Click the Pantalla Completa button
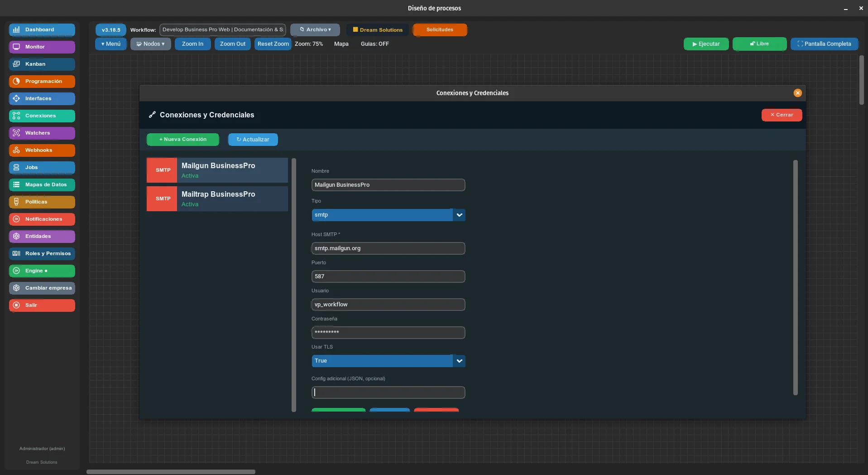The width and height of the screenshot is (868, 475). coord(824,44)
